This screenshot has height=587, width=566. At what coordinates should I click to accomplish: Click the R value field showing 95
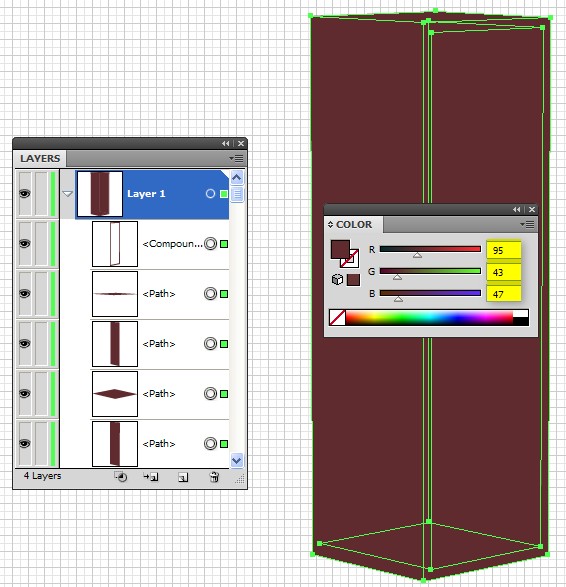503,250
